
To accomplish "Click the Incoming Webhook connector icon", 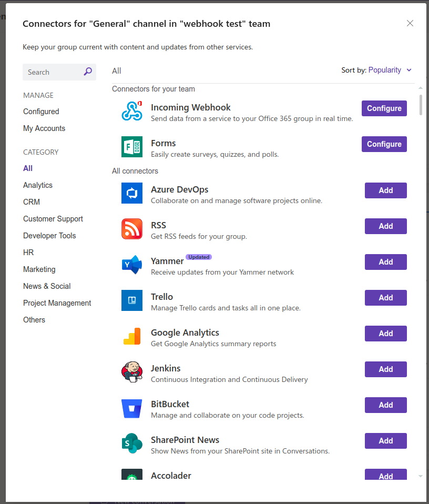I will 132,111.
